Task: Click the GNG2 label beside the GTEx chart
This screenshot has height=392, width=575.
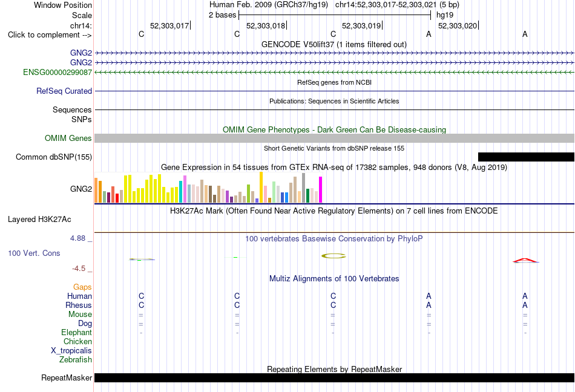Action: tap(80, 189)
